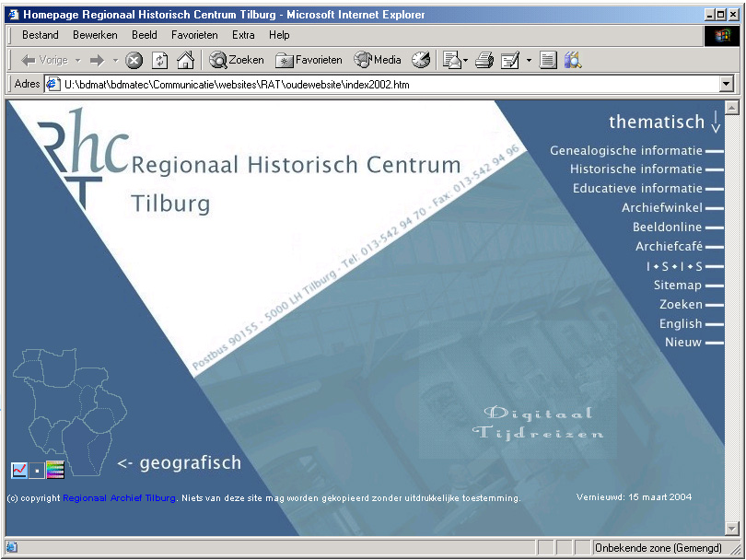This screenshot has width=746, height=560.
Task: Open Educatieve informatie link
Action: pos(637,189)
